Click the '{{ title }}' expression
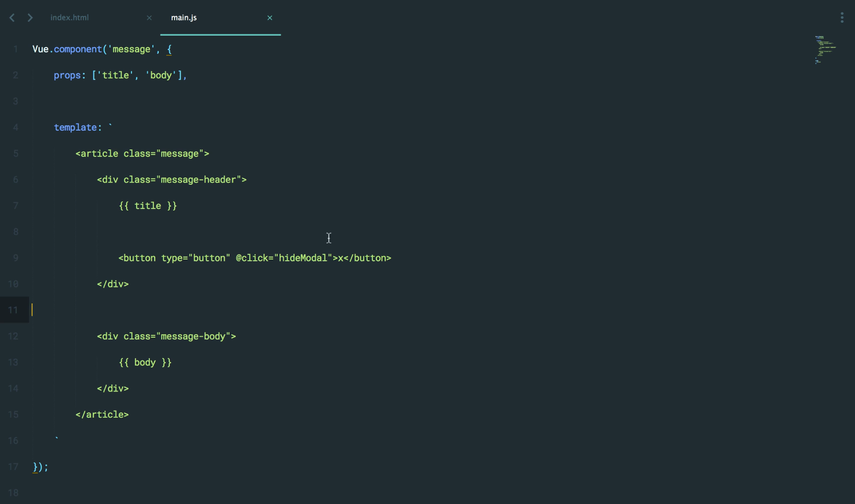Image resolution: width=855 pixels, height=504 pixels. click(148, 206)
